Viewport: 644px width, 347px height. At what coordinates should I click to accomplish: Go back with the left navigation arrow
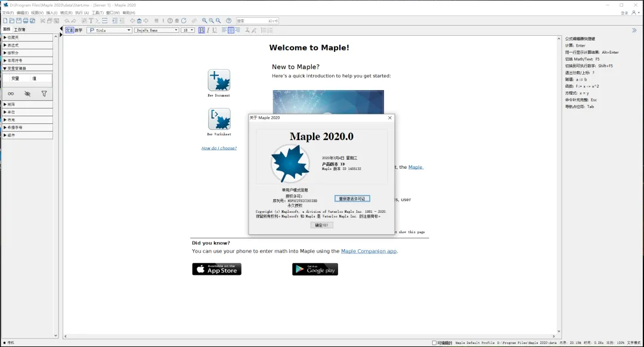tap(132, 20)
